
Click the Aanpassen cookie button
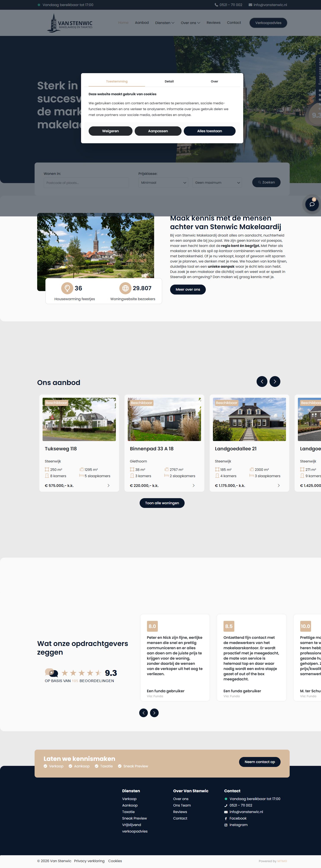[158, 131]
